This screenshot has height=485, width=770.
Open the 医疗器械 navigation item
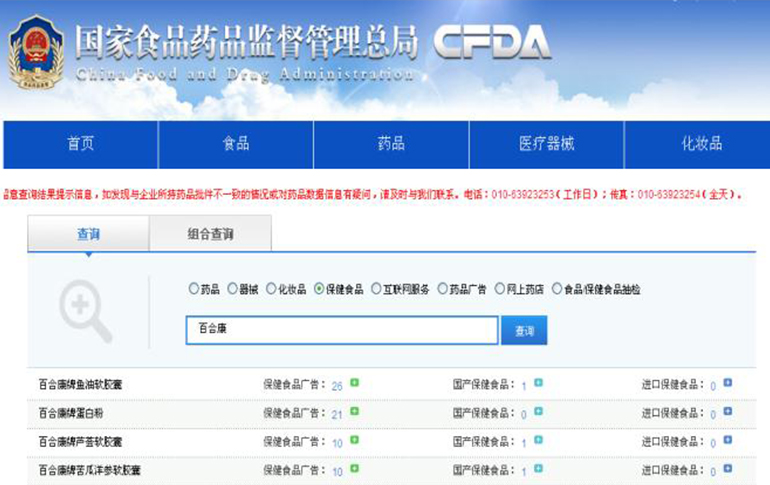pos(547,144)
